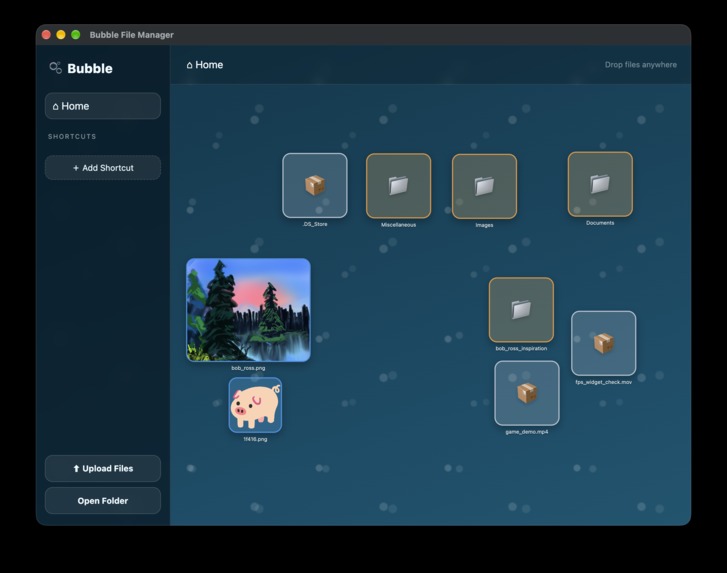This screenshot has height=573, width=727.
Task: Open the 1f416.png pig thumbnail
Action: [x=255, y=405]
